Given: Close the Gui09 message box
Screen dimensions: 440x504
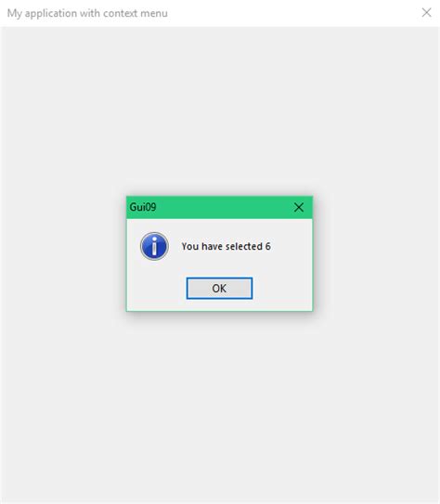Looking at the screenshot, I should click(299, 207).
